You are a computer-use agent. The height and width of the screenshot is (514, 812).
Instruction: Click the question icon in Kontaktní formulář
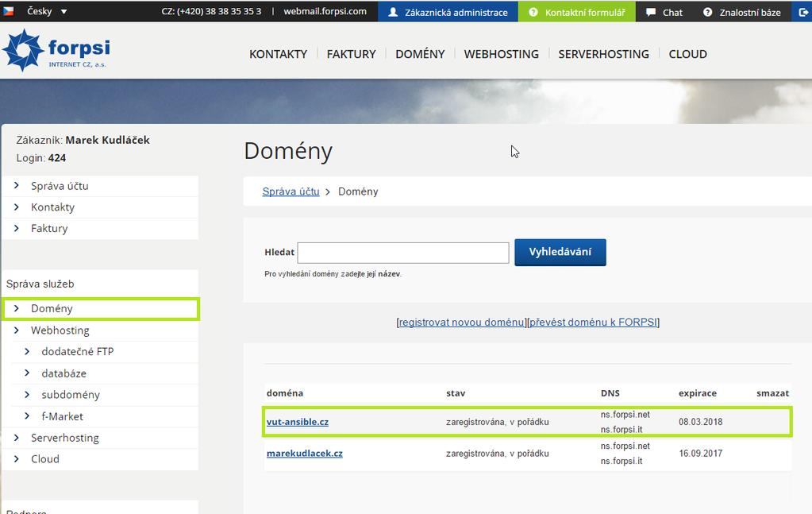[533, 12]
